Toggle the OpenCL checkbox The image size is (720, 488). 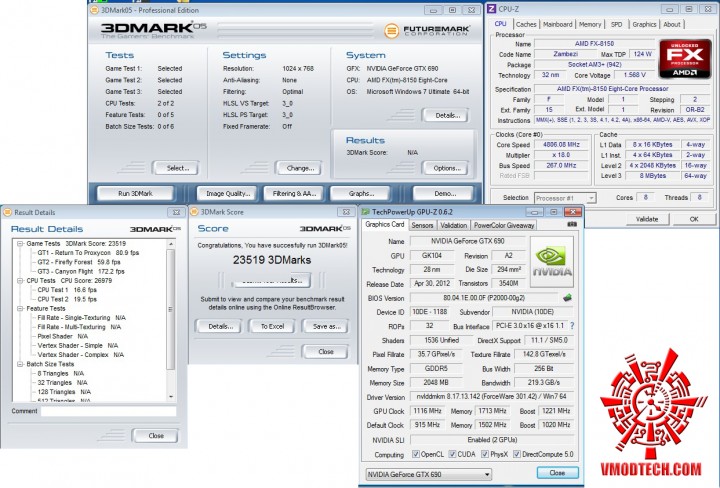click(416, 454)
